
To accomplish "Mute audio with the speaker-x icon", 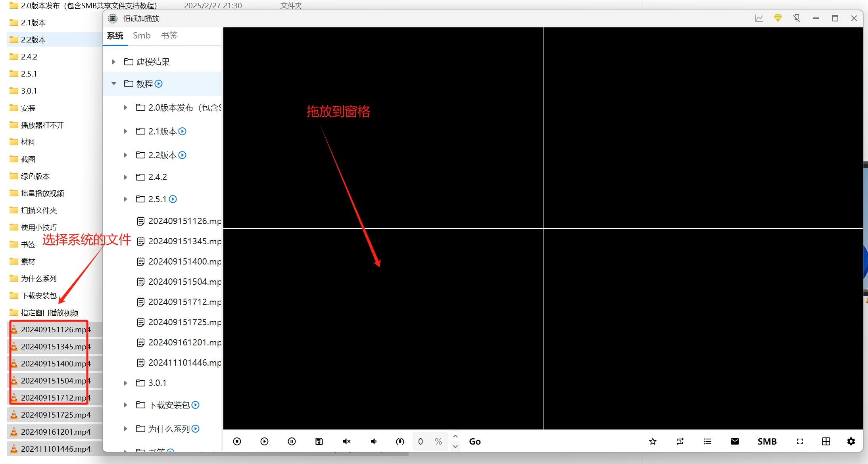I will point(346,441).
